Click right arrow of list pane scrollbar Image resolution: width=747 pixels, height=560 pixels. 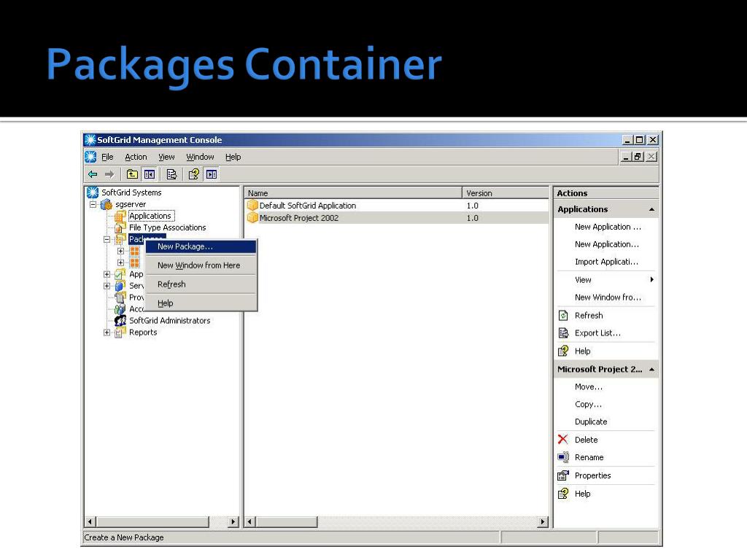click(543, 522)
